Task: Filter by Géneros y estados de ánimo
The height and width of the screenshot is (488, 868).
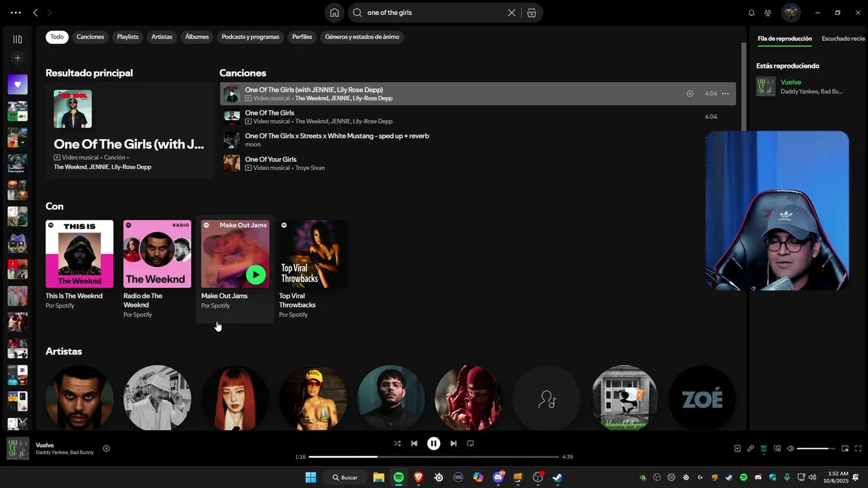Action: click(362, 37)
